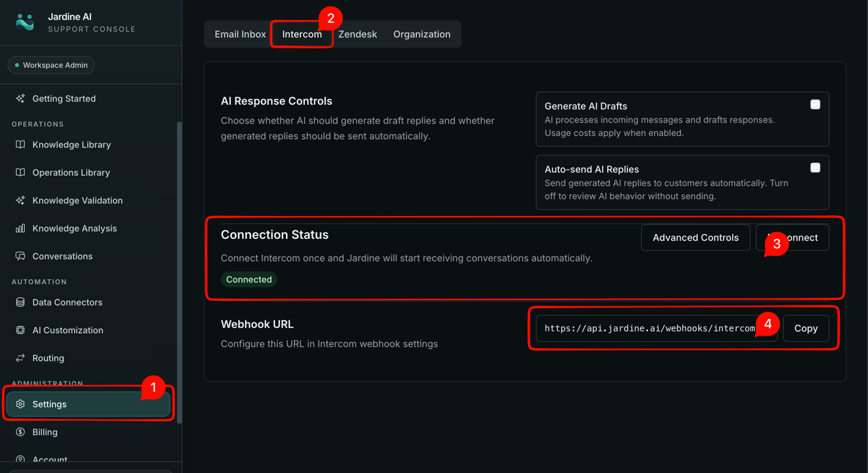Viewport: 868px width, 473px height.
Task: Click the sidebar vertical scrollbar
Action: (179, 272)
